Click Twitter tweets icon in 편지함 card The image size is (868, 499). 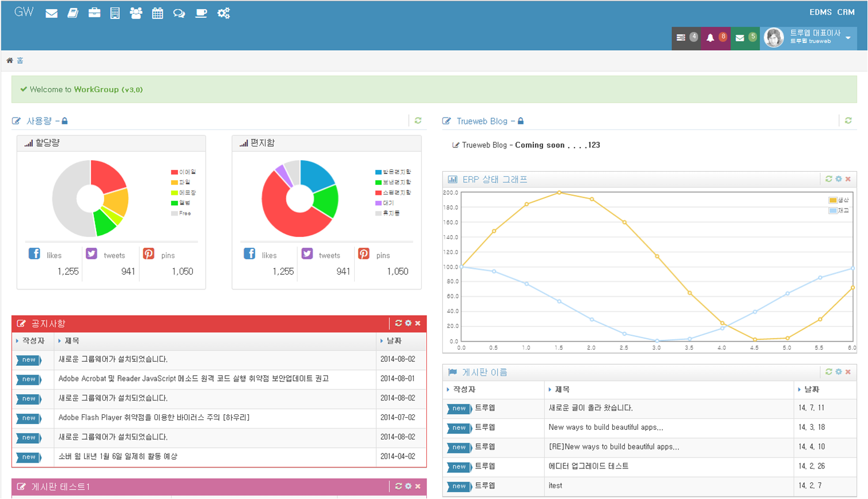[x=307, y=254]
